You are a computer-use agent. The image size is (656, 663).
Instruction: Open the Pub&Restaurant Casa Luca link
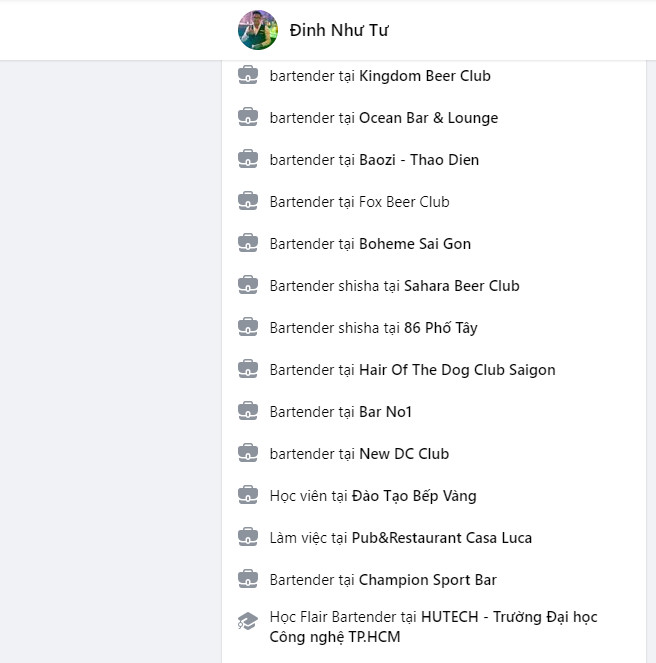click(441, 538)
